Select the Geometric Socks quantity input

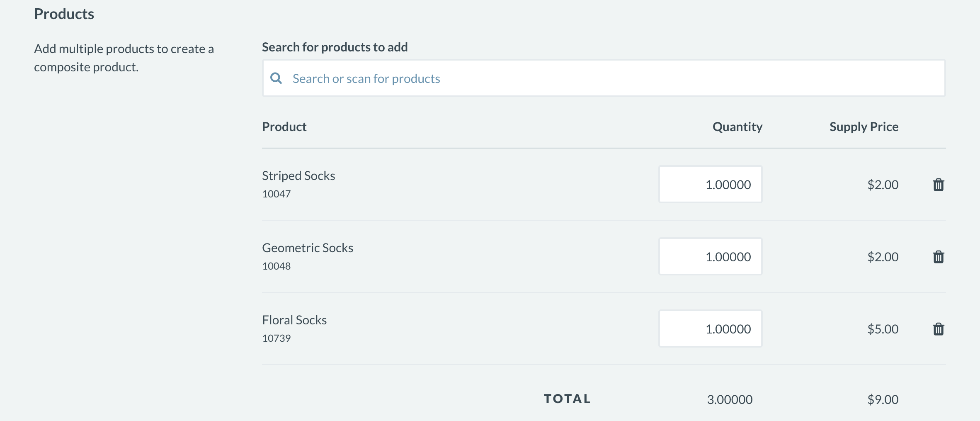pos(710,257)
